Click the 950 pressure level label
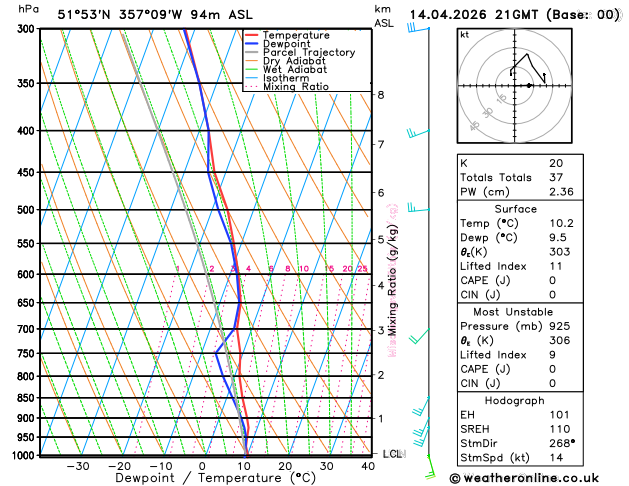Screen dimensions: 629x486 click(x=28, y=437)
